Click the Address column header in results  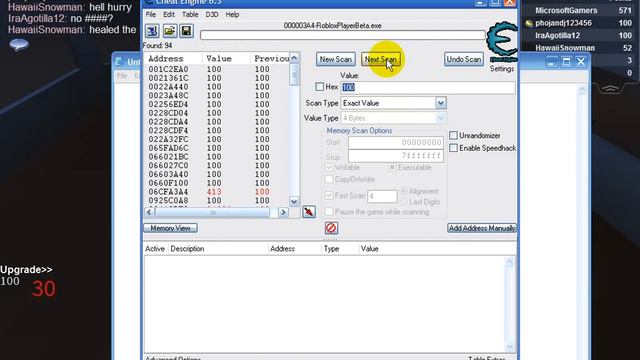tap(173, 59)
